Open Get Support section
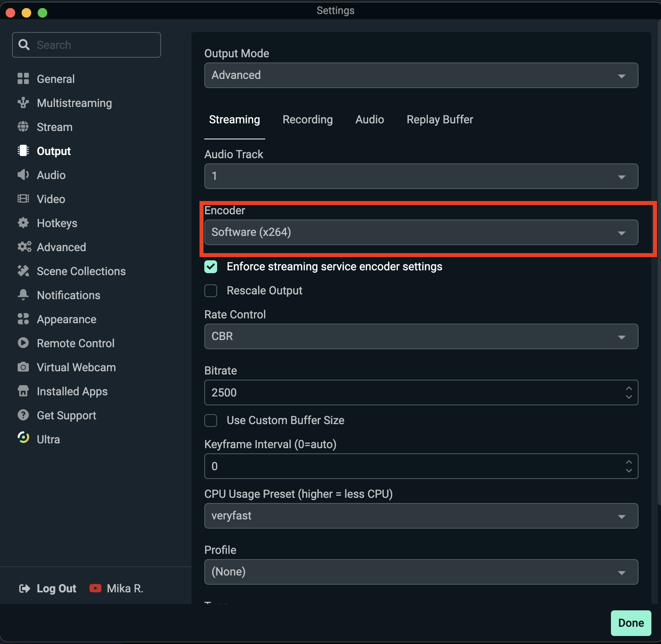The image size is (661, 644). click(x=67, y=415)
